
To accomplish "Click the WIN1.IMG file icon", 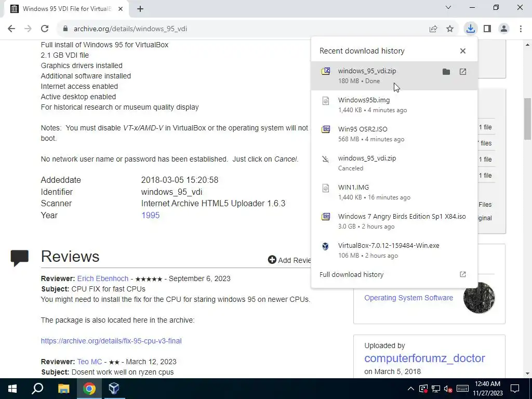I will [x=326, y=188].
